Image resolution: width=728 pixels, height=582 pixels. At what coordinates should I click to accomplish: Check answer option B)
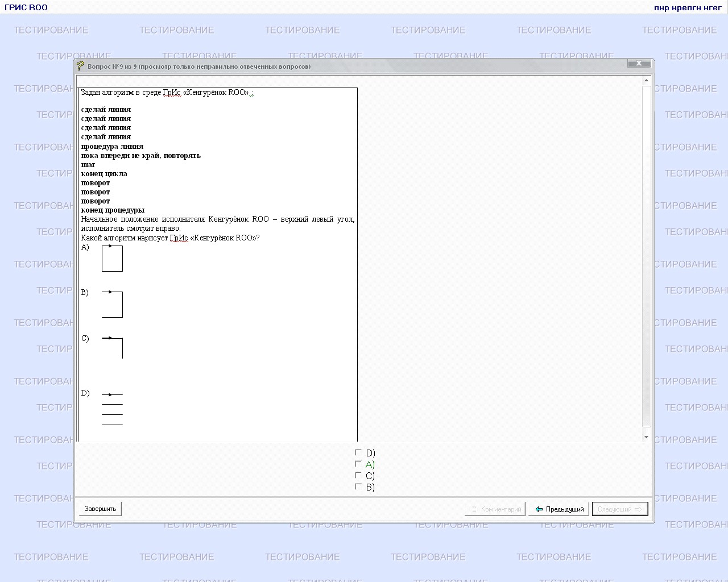tap(358, 487)
